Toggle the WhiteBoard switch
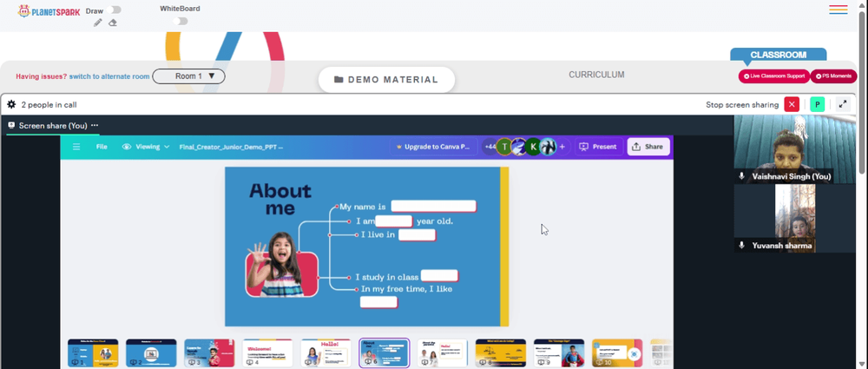868x369 pixels. tap(180, 21)
